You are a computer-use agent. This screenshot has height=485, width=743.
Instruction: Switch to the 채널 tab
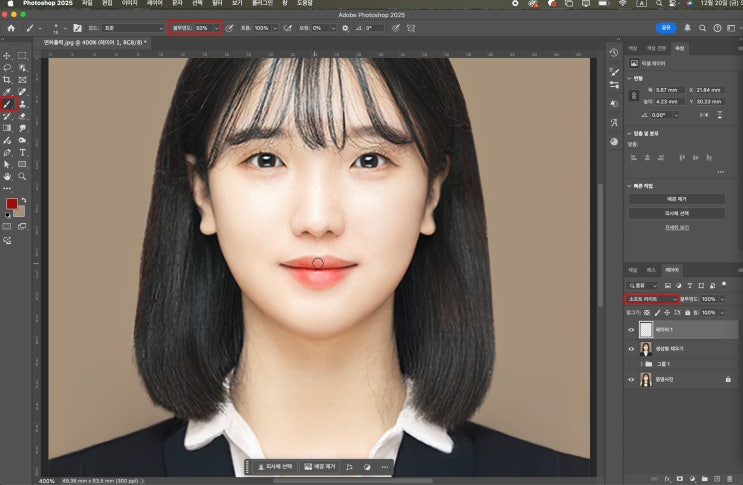(633, 270)
